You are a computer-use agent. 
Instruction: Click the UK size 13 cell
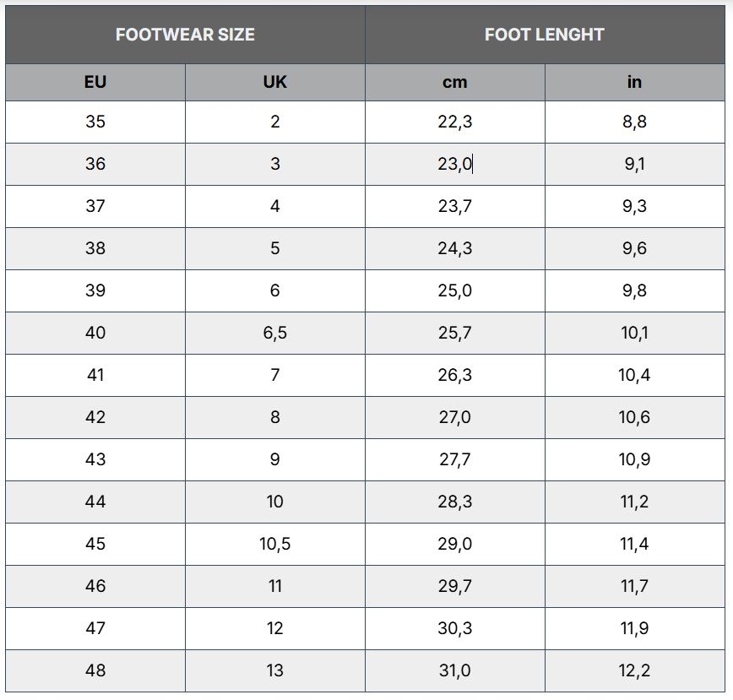click(x=275, y=670)
